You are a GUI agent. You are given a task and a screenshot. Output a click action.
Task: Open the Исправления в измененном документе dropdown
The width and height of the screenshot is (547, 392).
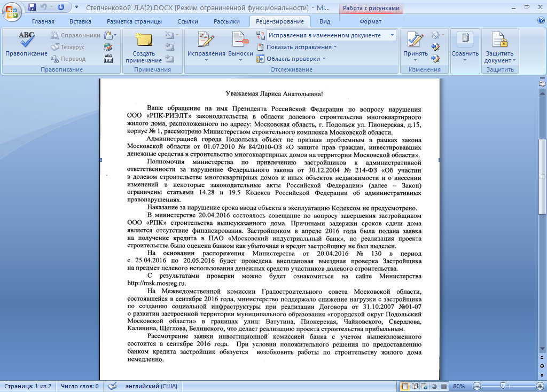(x=393, y=35)
